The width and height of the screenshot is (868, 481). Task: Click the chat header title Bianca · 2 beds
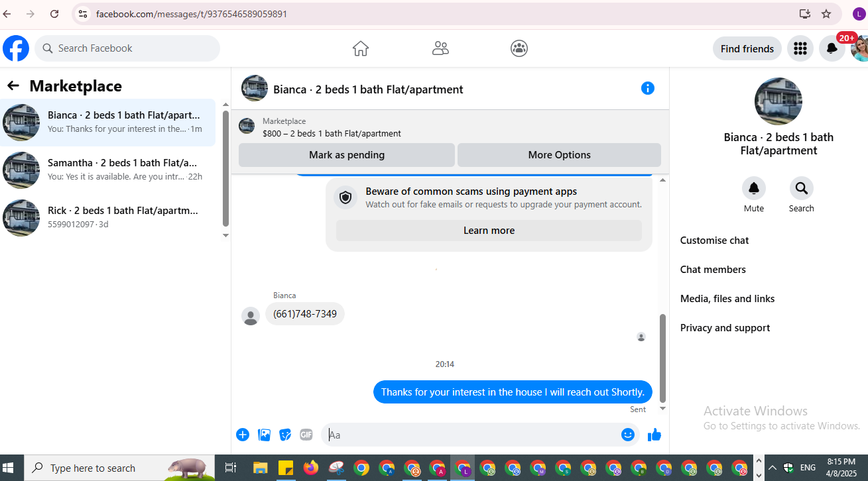368,89
